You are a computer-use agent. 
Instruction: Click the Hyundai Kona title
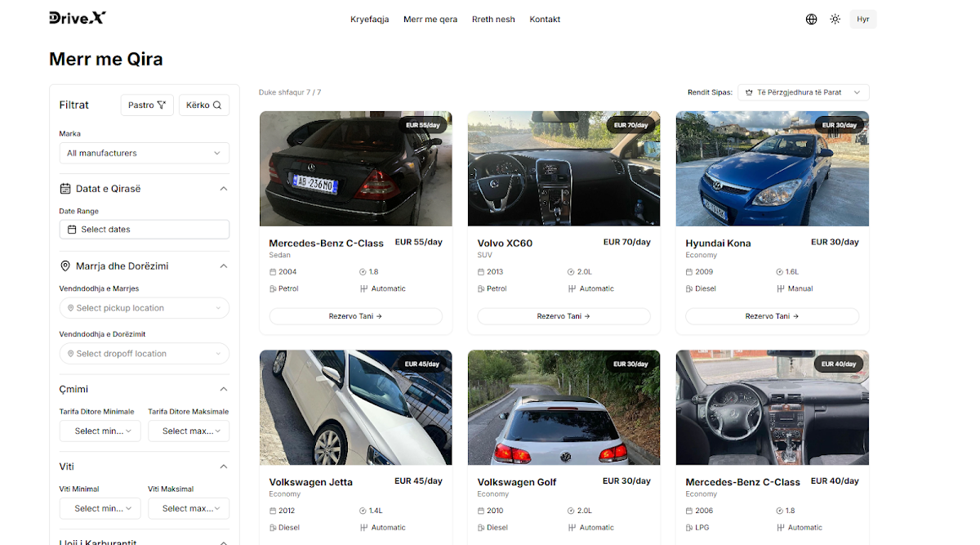[x=718, y=243]
